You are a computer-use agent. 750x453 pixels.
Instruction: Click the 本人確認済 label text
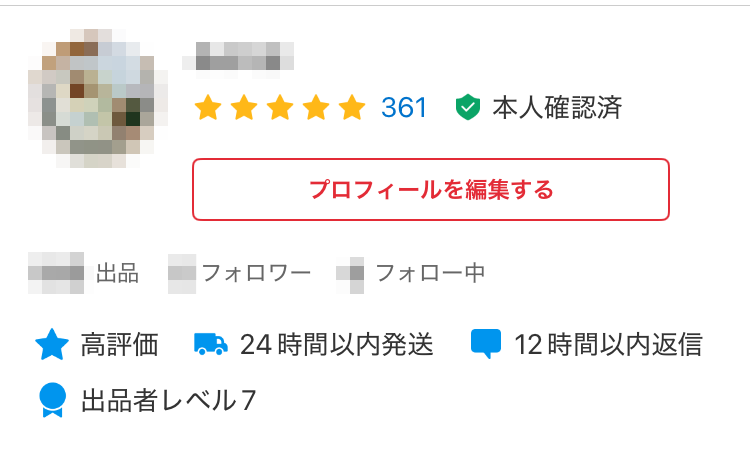[557, 107]
